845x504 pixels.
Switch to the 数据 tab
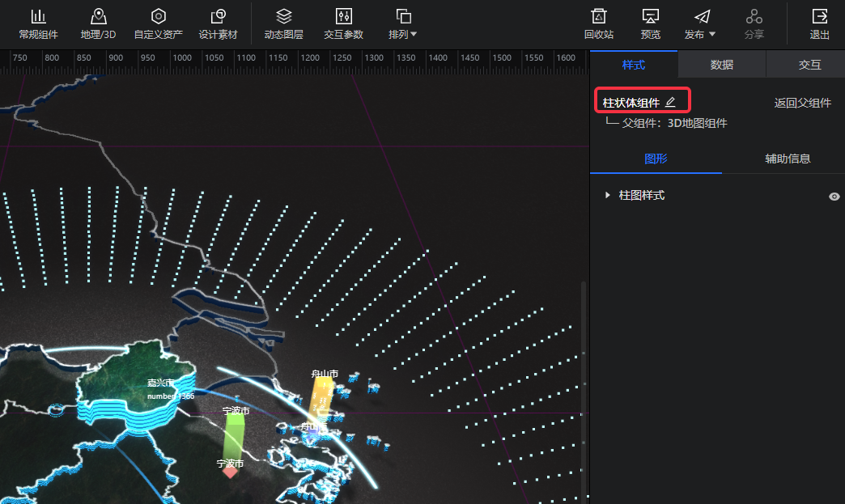click(721, 65)
